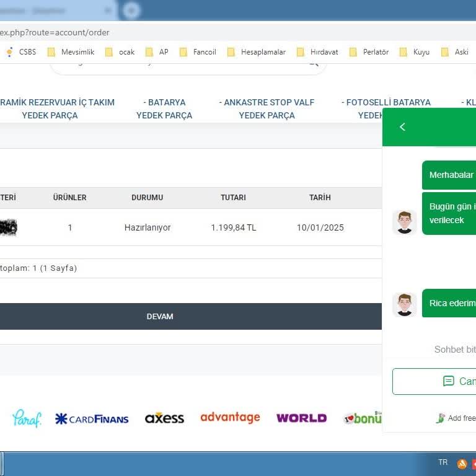Select Ankastre Stop Valf Yedek Parça menu
The image size is (476, 476).
267,108
